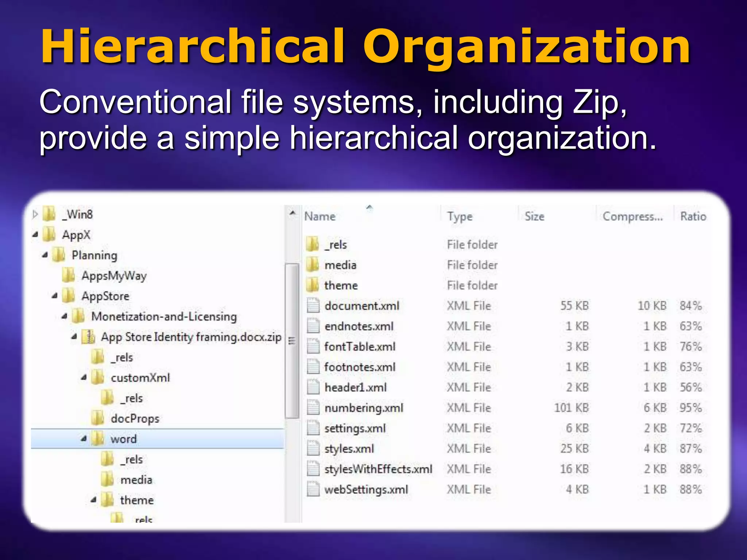Select the webSettings.xml file name
This screenshot has width=747, height=560.
click(x=366, y=490)
